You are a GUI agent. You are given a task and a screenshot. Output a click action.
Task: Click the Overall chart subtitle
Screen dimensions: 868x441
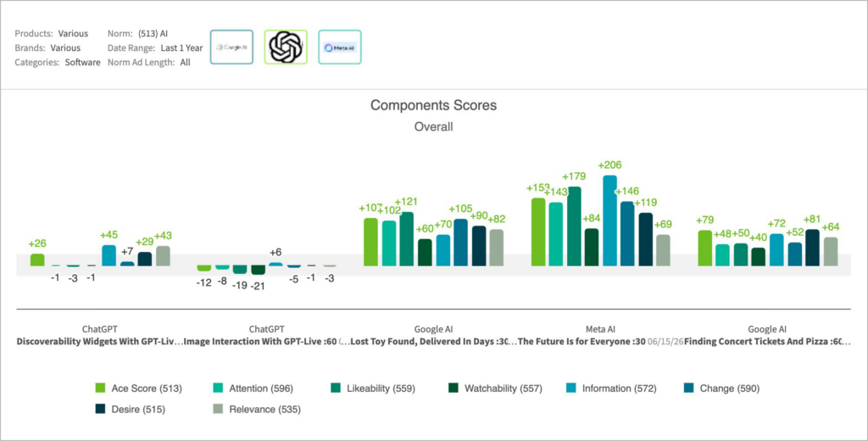click(433, 127)
